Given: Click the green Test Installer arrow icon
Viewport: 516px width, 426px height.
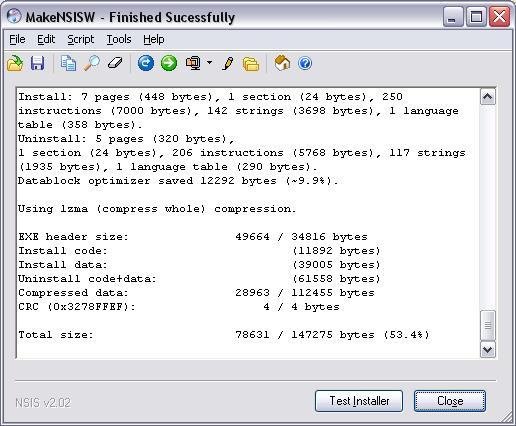Looking at the screenshot, I should 169,63.
